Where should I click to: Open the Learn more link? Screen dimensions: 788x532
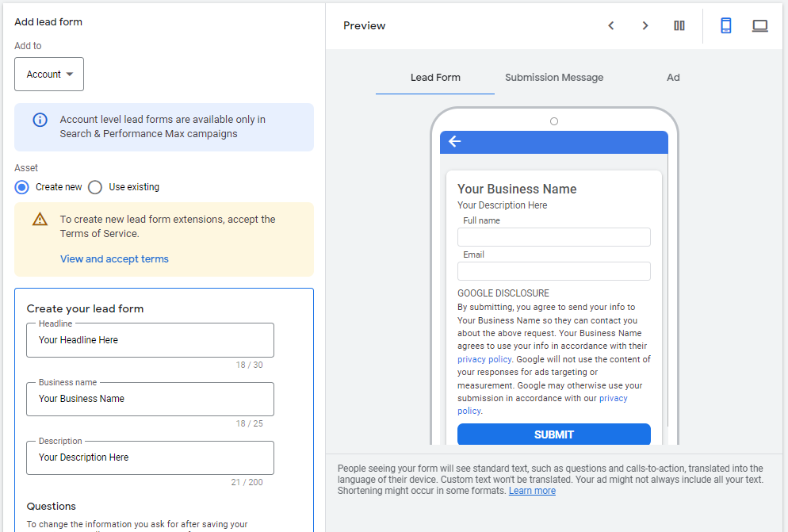coord(532,491)
